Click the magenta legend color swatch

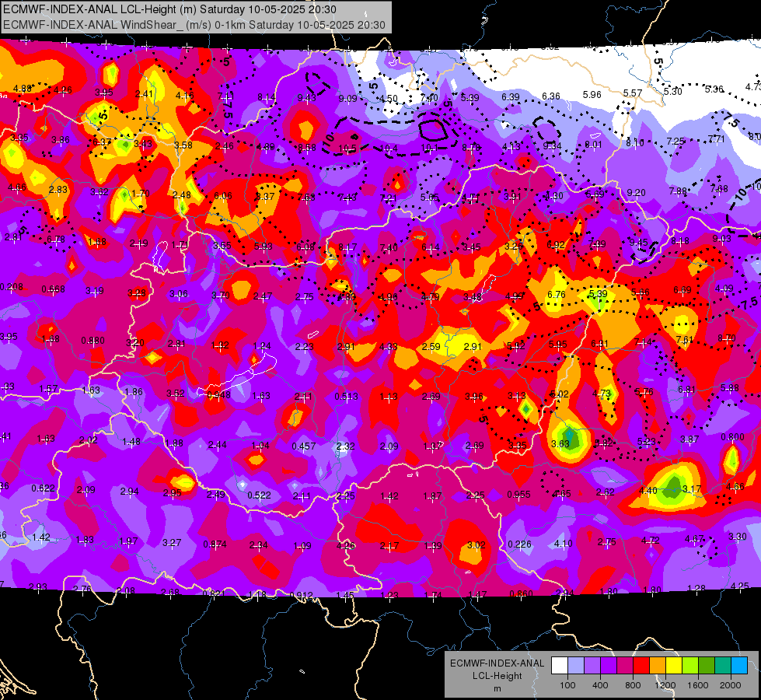coord(625,666)
